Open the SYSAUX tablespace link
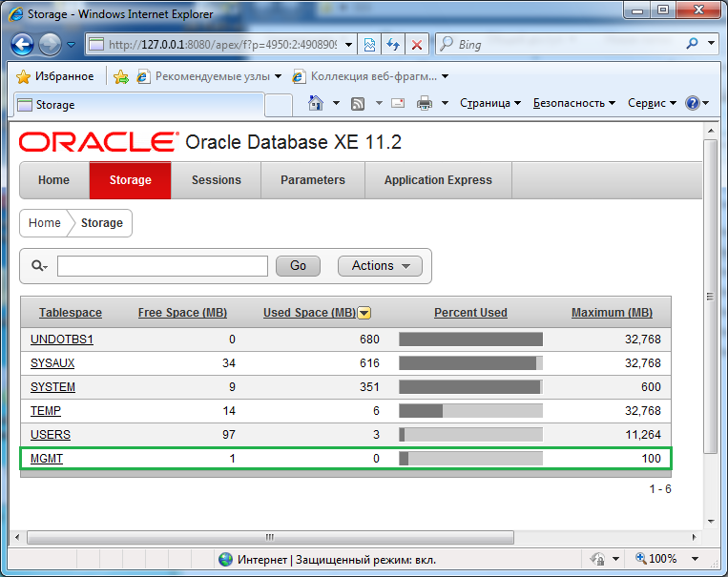 [52, 363]
